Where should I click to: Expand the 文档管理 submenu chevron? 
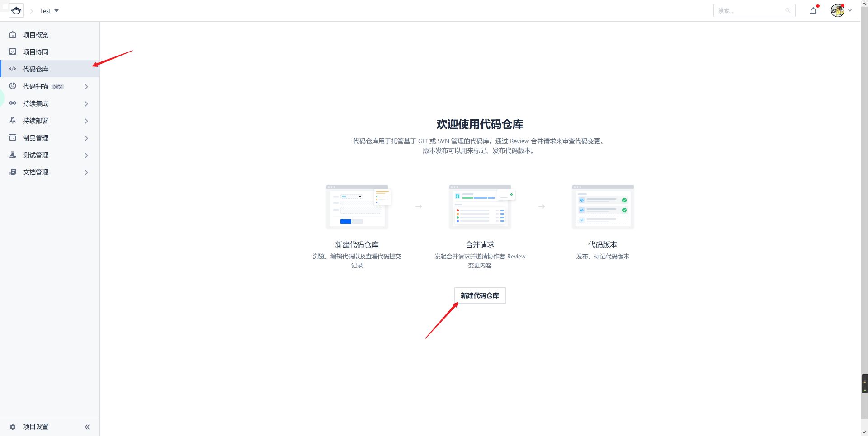click(86, 173)
